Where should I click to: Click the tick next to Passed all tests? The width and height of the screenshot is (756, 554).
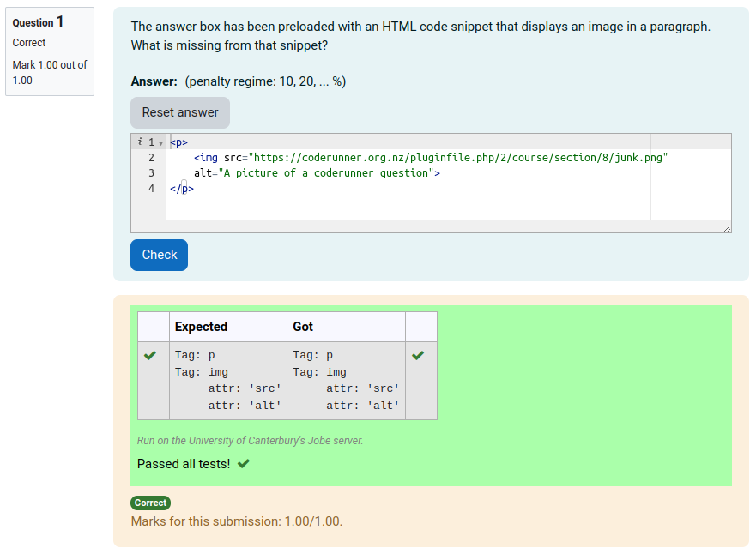tap(244, 463)
